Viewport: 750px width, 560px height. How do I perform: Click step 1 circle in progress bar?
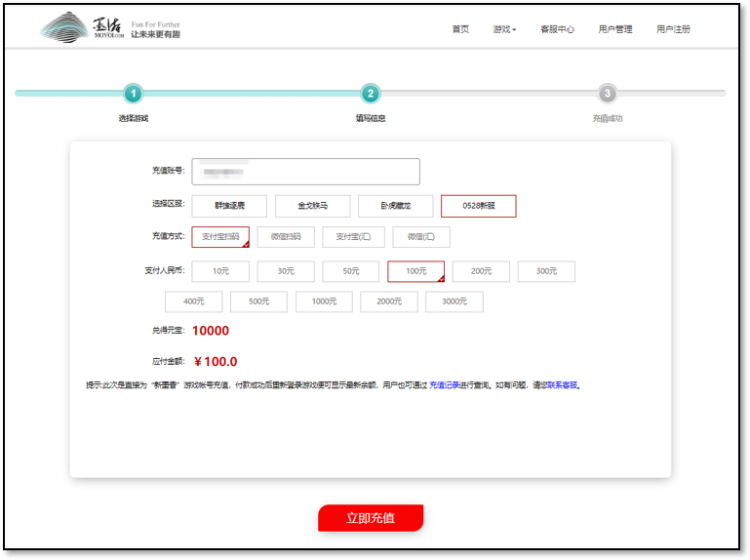[x=134, y=94]
